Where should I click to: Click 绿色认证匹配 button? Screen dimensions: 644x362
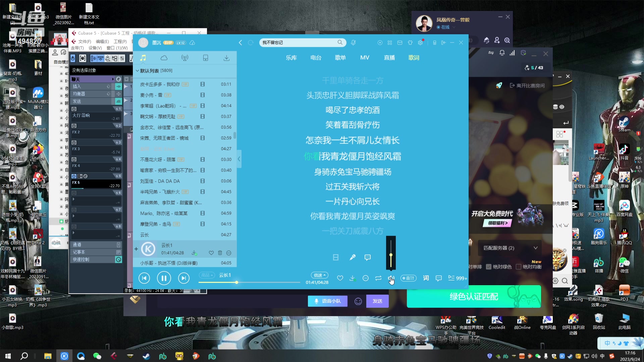tap(474, 296)
